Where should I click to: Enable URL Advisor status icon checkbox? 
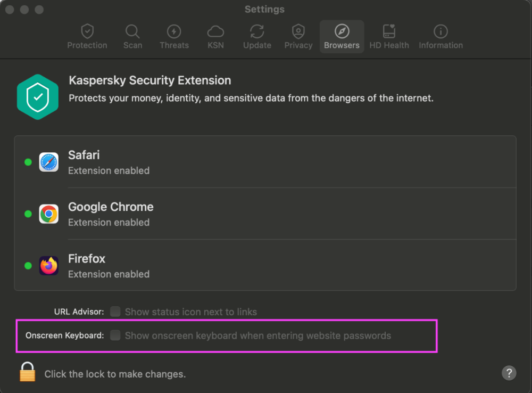pyautogui.click(x=115, y=312)
